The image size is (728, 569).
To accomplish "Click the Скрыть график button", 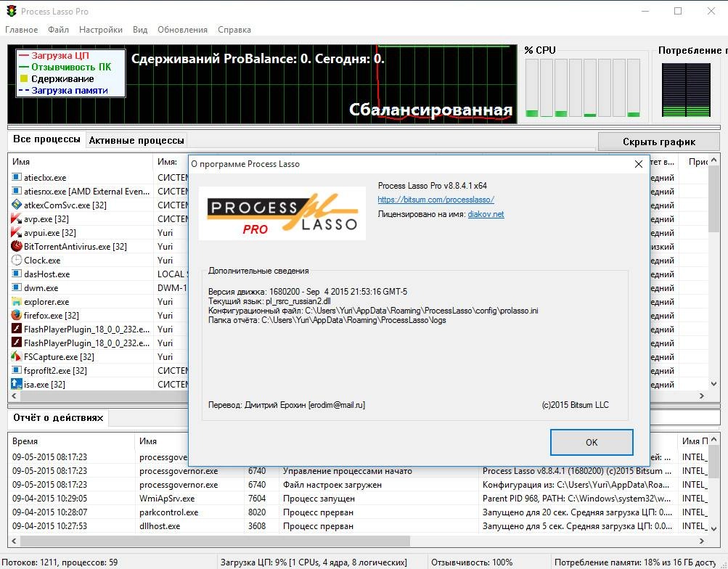I will click(659, 142).
